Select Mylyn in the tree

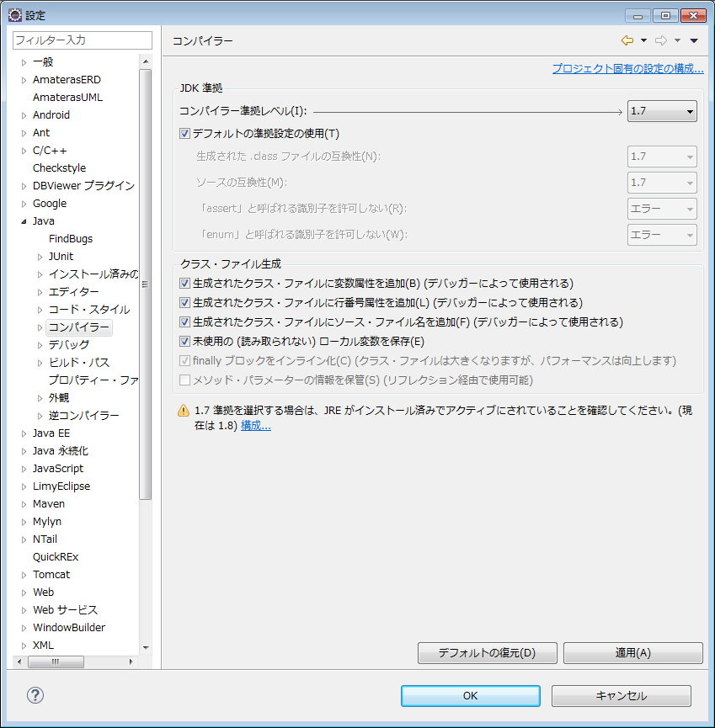click(47, 522)
